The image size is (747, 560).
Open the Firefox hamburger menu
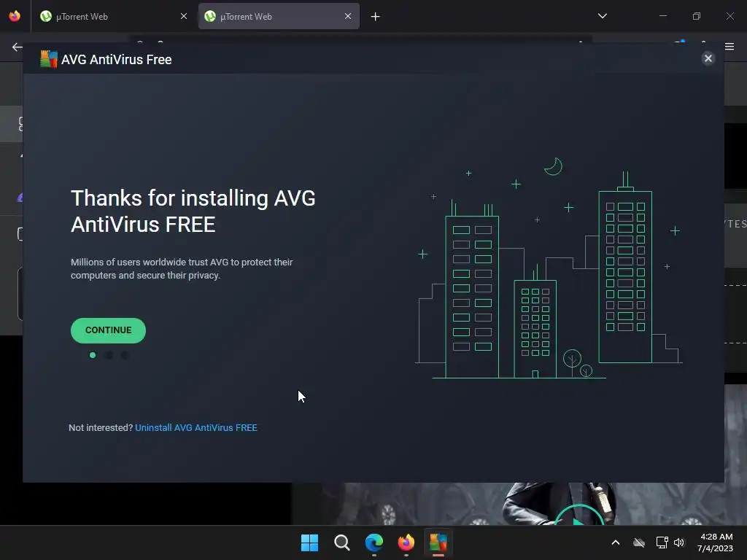point(729,47)
